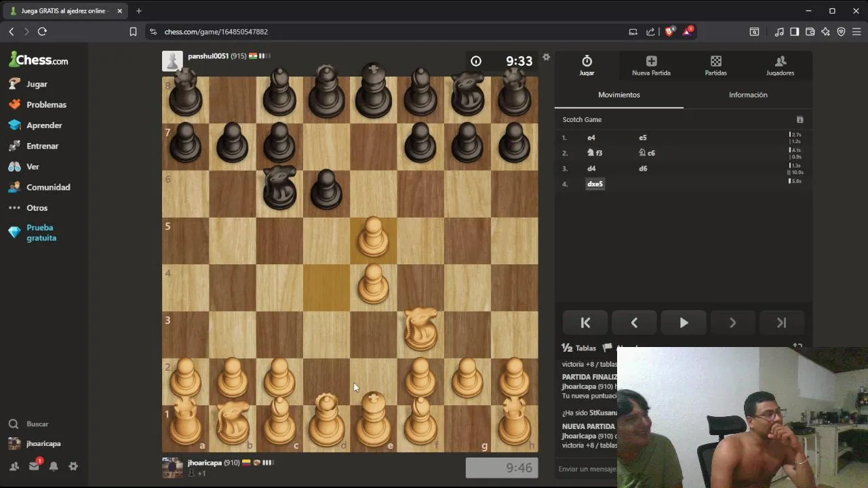This screenshot has width=868, height=488.
Task: Click the black knight on c6
Action: click(279, 188)
